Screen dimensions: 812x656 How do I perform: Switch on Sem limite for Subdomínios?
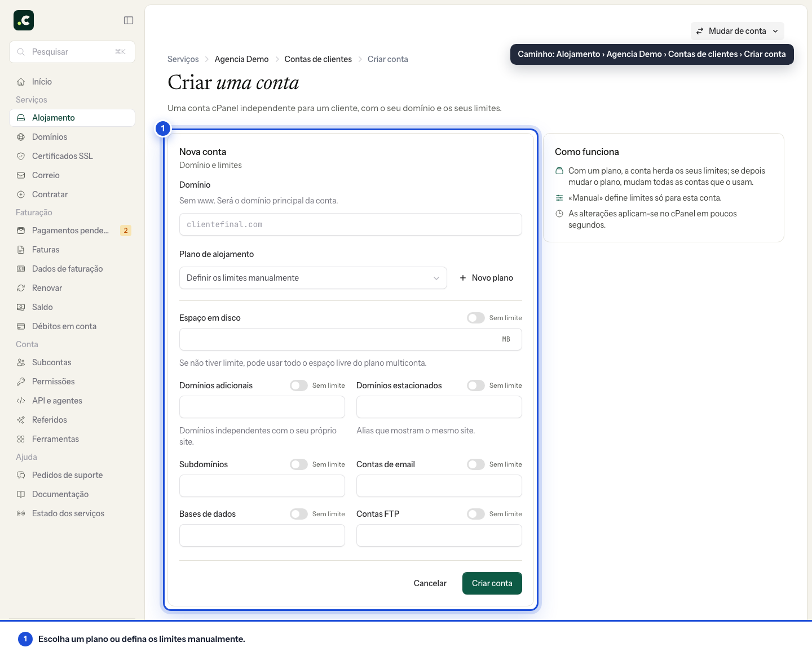point(299,464)
